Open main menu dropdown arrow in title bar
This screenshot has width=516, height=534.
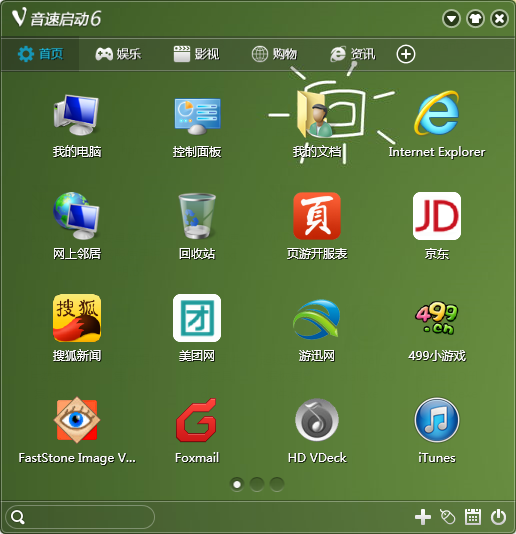[451, 19]
